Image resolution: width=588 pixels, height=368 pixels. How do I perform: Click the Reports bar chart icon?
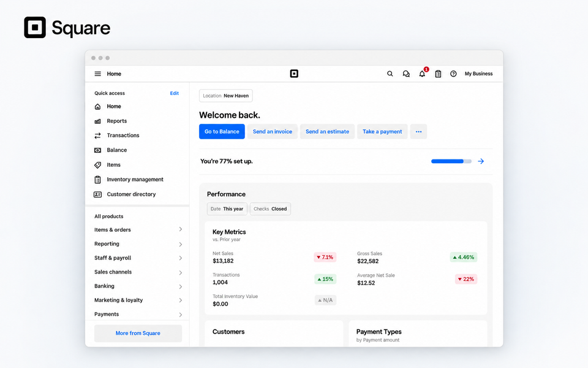coord(97,121)
